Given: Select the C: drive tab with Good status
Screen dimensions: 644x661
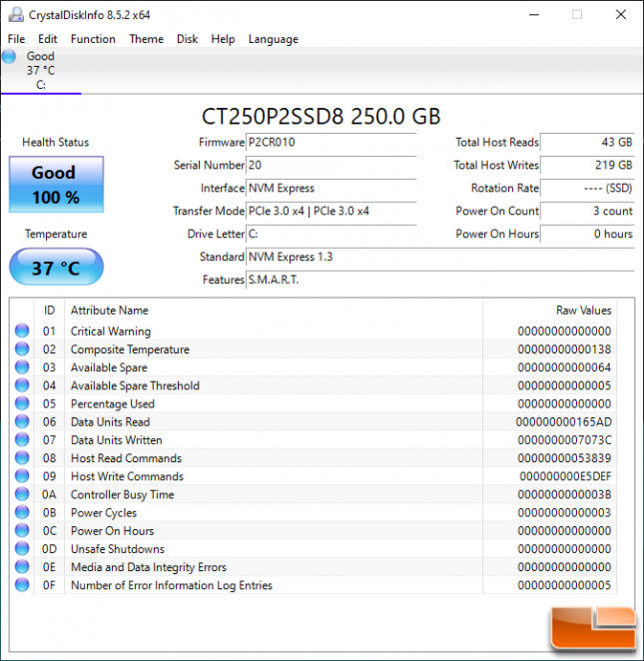Looking at the screenshot, I should 41,71.
